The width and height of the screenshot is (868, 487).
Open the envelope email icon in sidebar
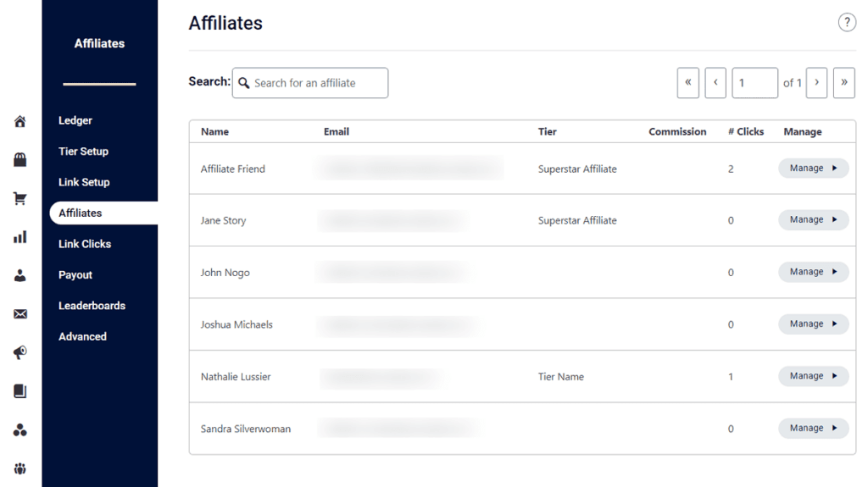pos(20,314)
